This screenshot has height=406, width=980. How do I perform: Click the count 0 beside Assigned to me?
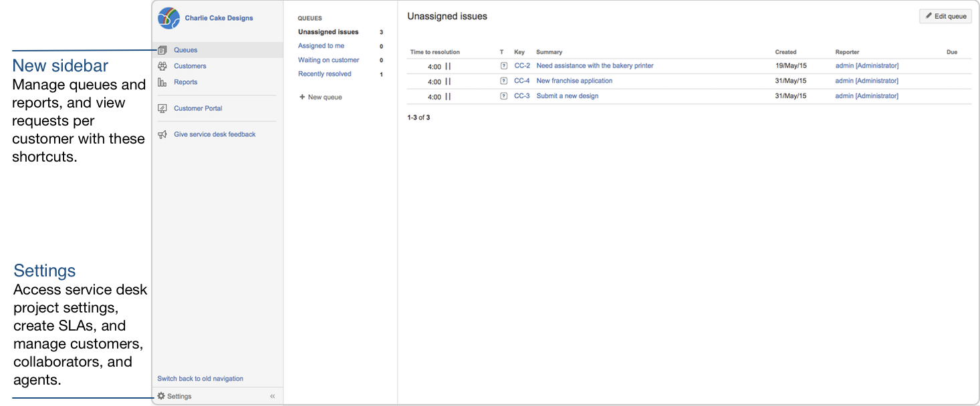point(381,47)
